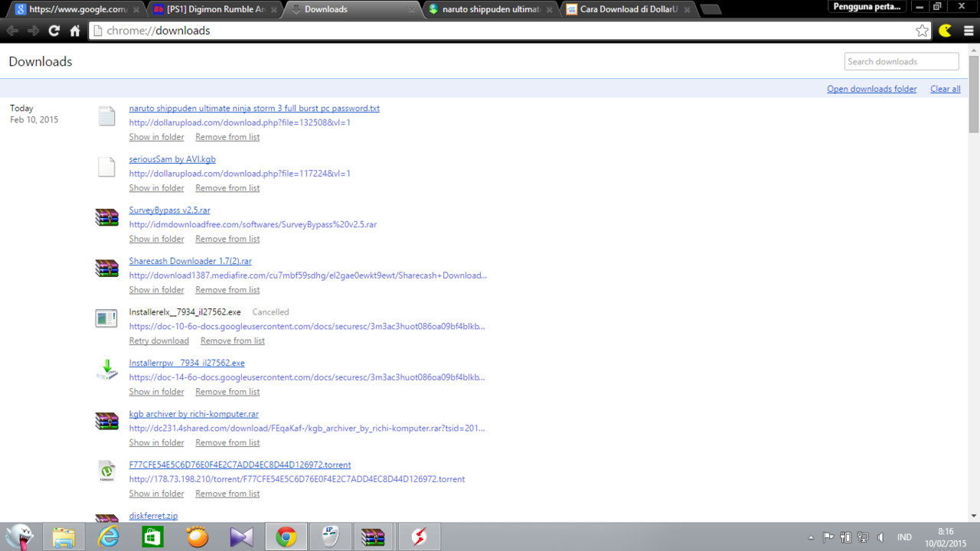Open the home page button
This screenshot has width=980, height=551.
point(74,31)
